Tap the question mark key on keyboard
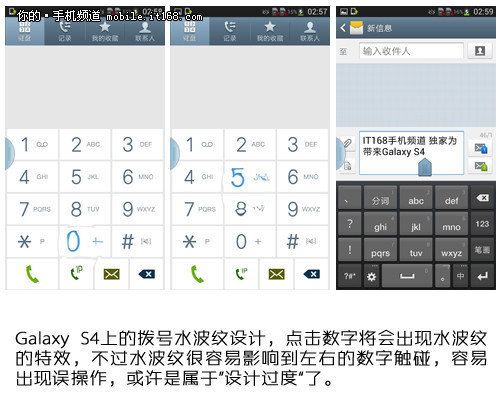The height and width of the screenshot is (400, 500). (350, 224)
